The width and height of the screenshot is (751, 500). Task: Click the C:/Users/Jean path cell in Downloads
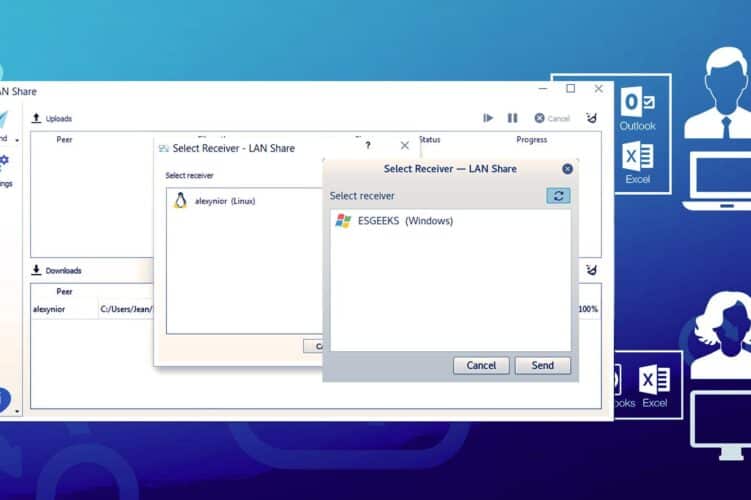(126, 309)
